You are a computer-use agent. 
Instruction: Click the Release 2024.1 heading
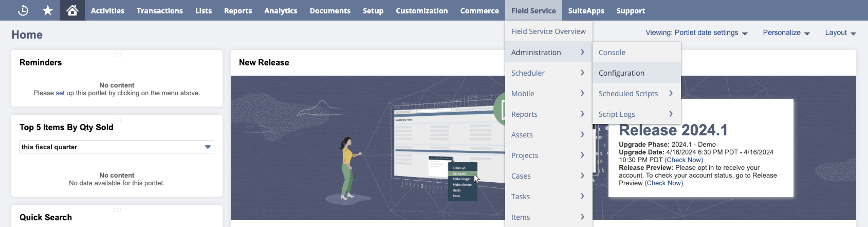[x=673, y=130]
